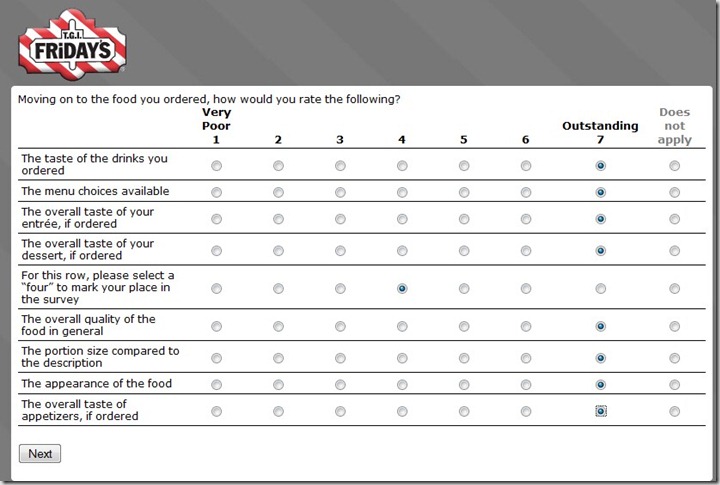Viewport: 720px width, 485px height.
Task: Rate appearance of the food as 2
Action: coord(278,384)
